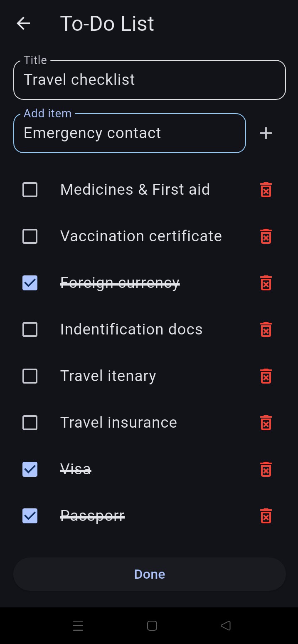Viewport: 298px width, 644px height.
Task: Click the Add item input field
Action: (130, 133)
